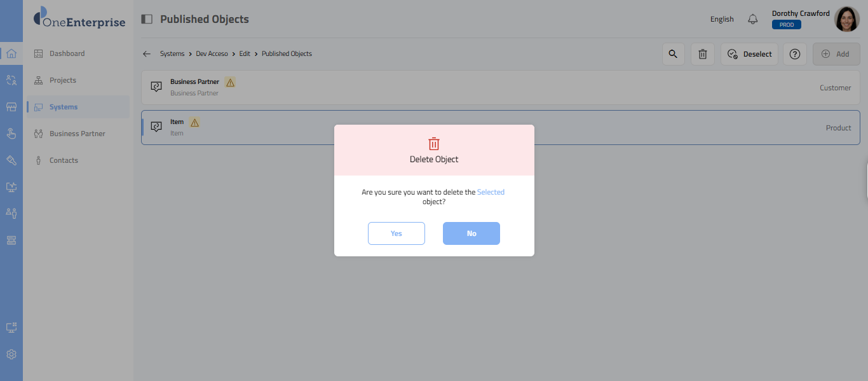Click the back arrow beside breadcrumbs
This screenshot has height=381, width=868.
click(x=147, y=54)
